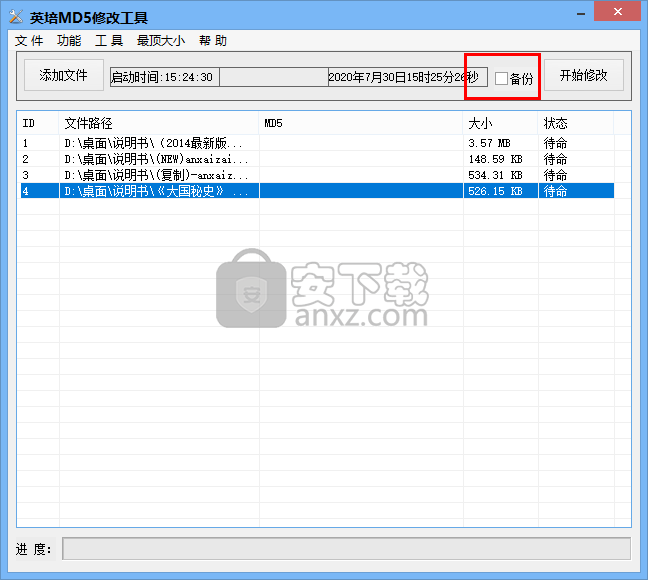Click the MD5 column header

click(361, 123)
